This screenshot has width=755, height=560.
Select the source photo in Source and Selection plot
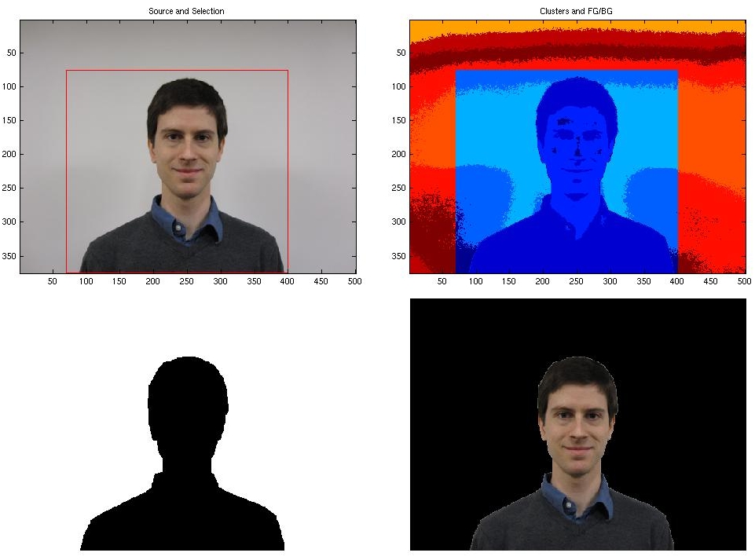(189, 147)
